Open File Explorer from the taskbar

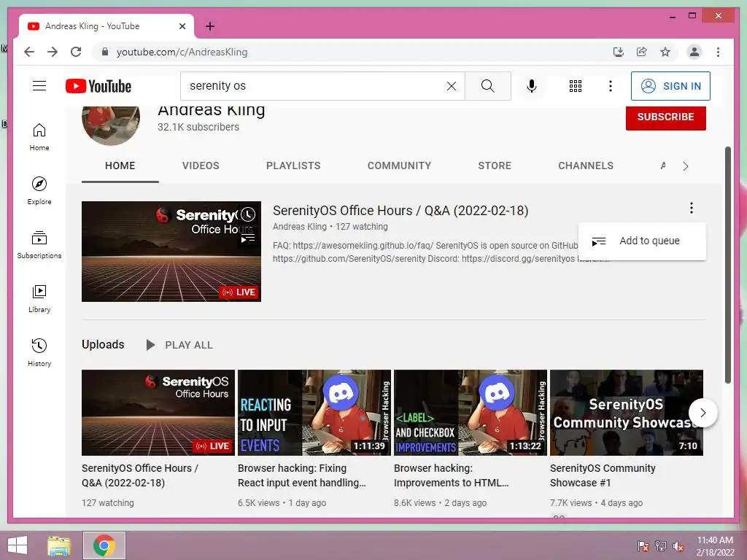click(59, 545)
